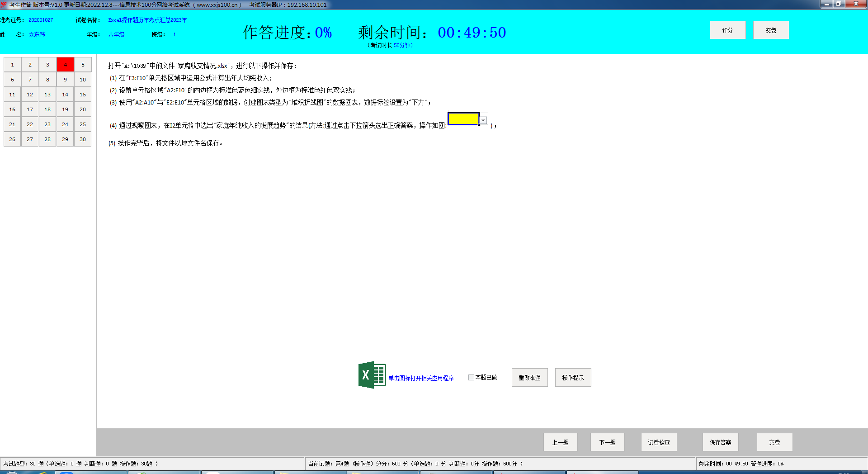Click instruction step (1) about F3:F10 formula
The width and height of the screenshot is (868, 474).
[190, 78]
